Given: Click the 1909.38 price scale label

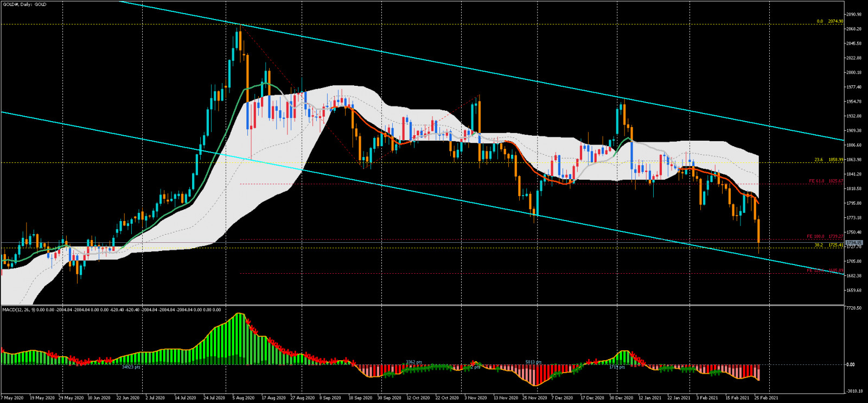Looking at the screenshot, I should (x=854, y=130).
